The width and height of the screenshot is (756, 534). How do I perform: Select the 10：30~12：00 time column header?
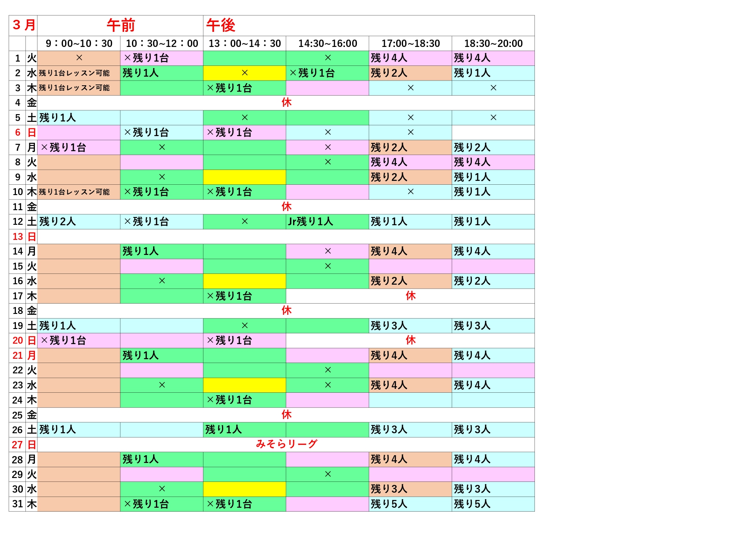click(x=162, y=43)
